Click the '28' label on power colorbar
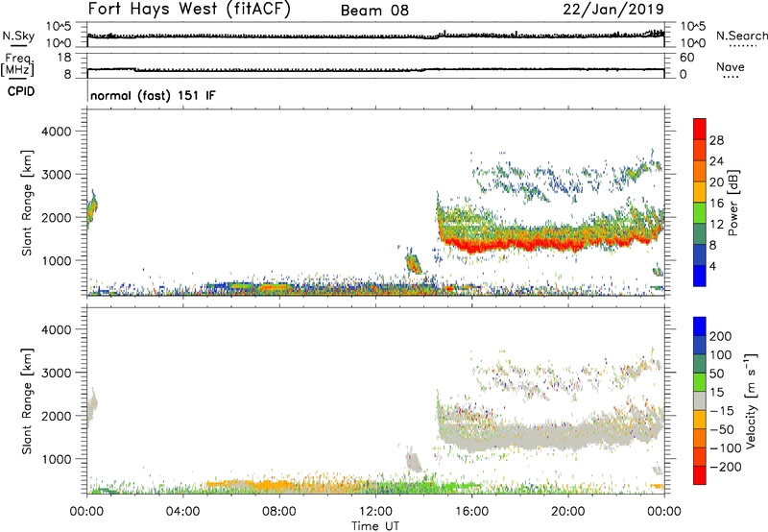The height and width of the screenshot is (532, 768). 716,140
